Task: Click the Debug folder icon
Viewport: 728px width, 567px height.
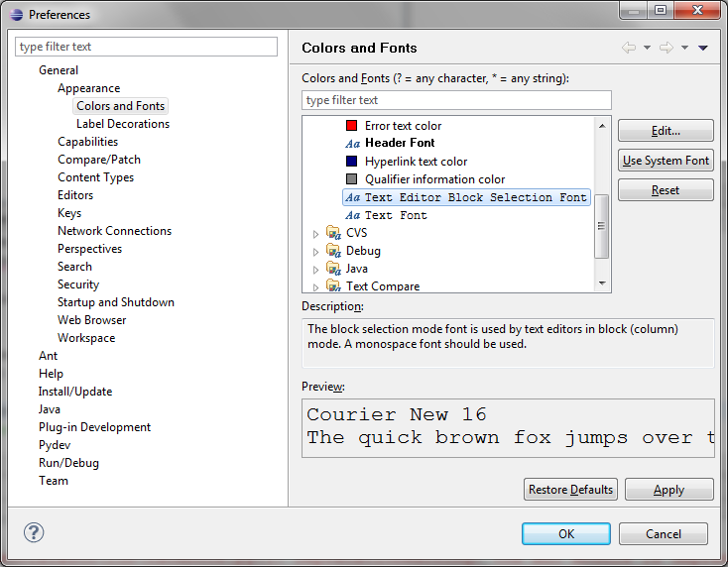Action: 333,250
